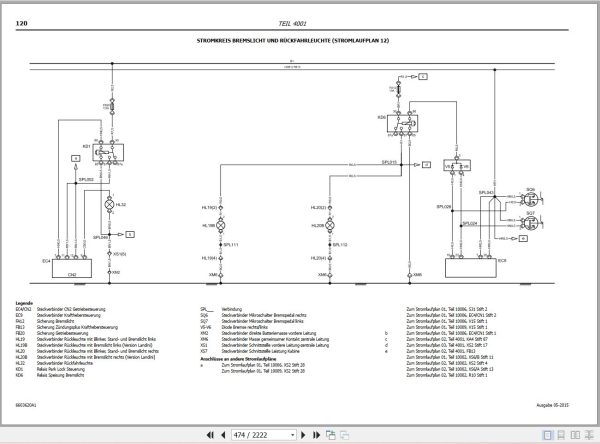The width and height of the screenshot is (600, 444).
Task: Click the Legende heading
Action: click(24, 303)
